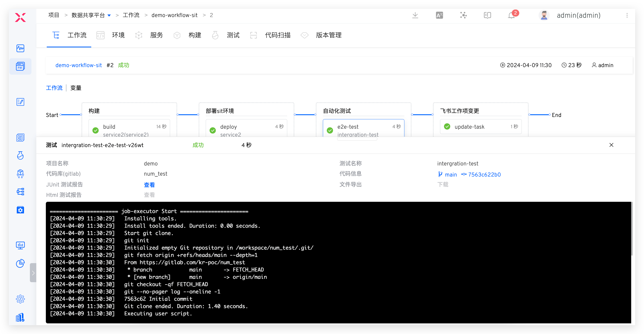Switch to the 变量 sub-tab
This screenshot has height=334, width=644.
(76, 88)
